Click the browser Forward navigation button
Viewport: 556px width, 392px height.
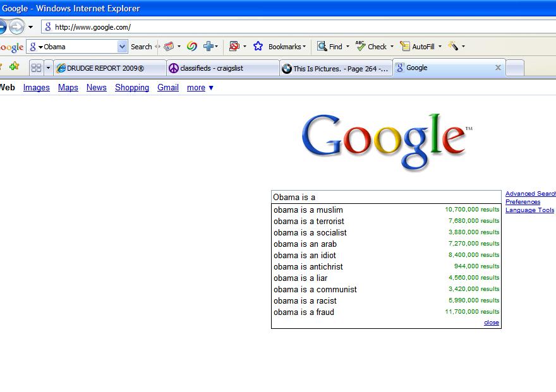[16, 27]
